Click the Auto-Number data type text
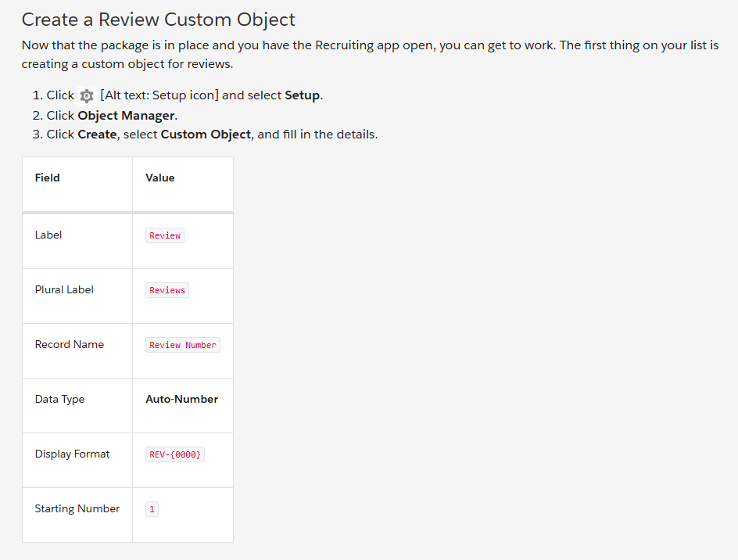Viewport: 738px width, 560px height. click(181, 400)
